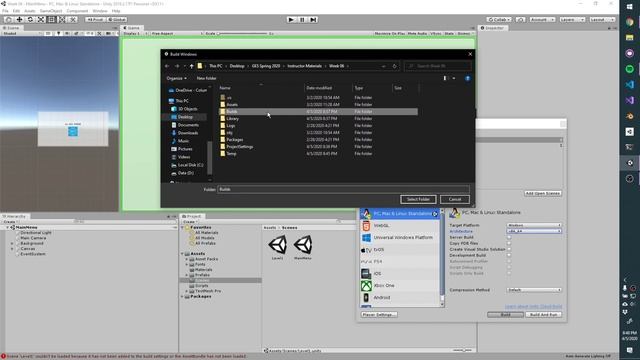Open the Cloud button in Unity toolbar

coord(520,20)
